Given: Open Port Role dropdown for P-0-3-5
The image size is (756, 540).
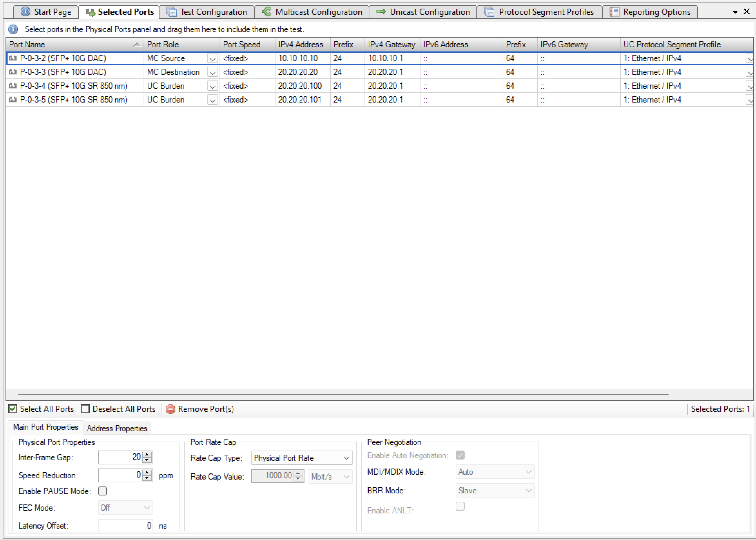Looking at the screenshot, I should click(x=213, y=100).
